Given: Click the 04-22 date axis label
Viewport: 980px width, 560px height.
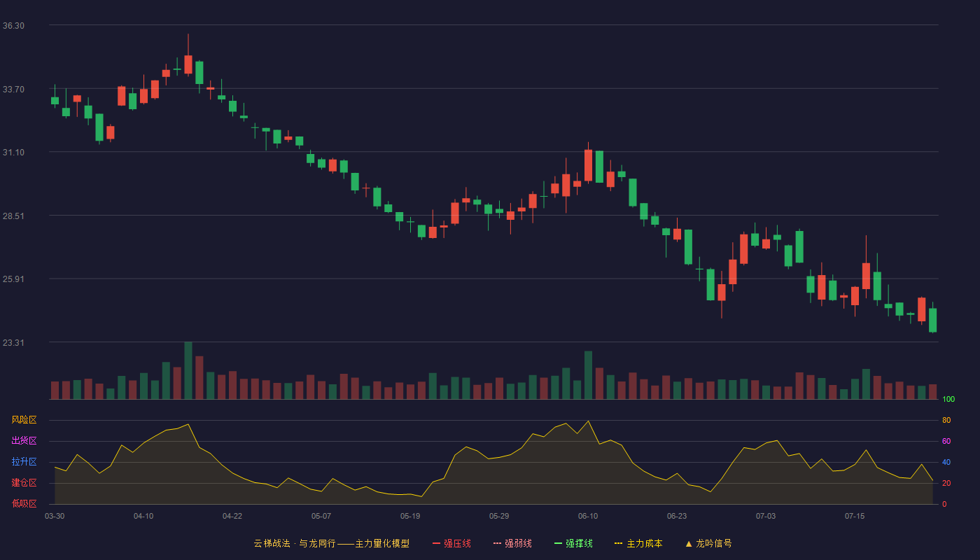Looking at the screenshot, I should tap(232, 516).
